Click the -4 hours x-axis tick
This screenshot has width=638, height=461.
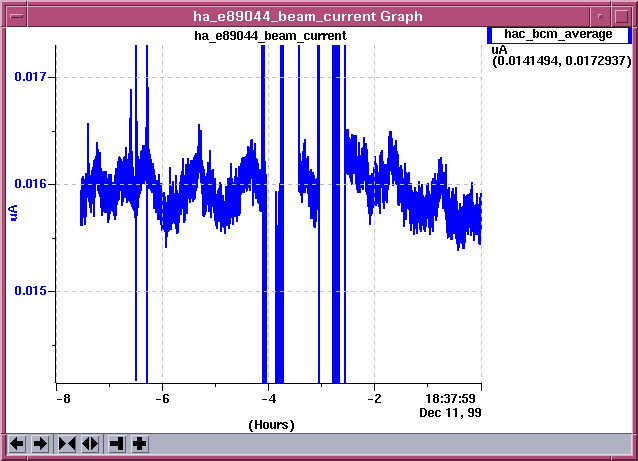(x=268, y=398)
